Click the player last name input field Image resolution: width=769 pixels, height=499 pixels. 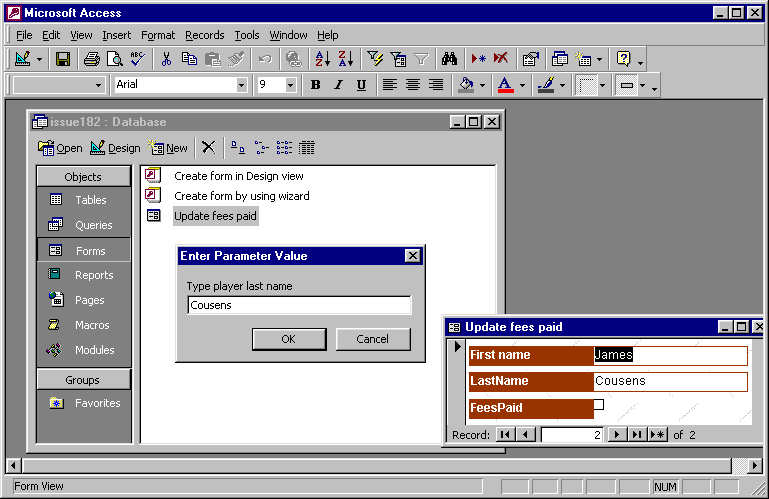[299, 305]
